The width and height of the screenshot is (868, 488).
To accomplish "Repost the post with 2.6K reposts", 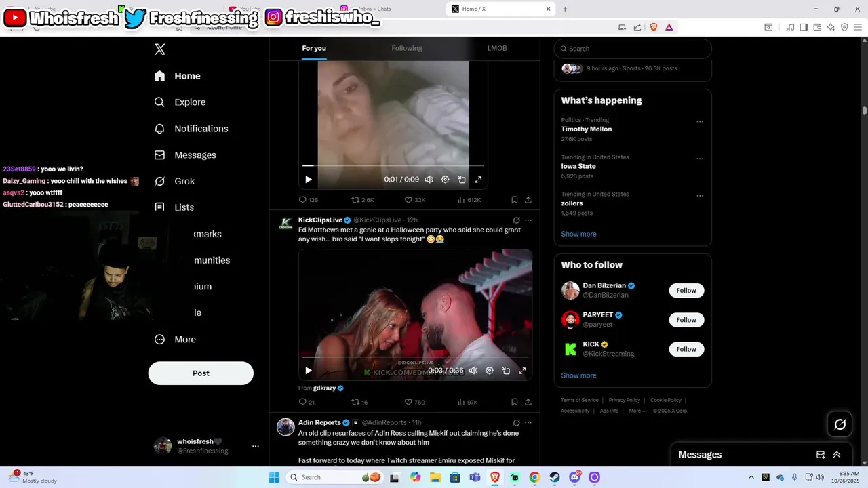I will coord(362,200).
